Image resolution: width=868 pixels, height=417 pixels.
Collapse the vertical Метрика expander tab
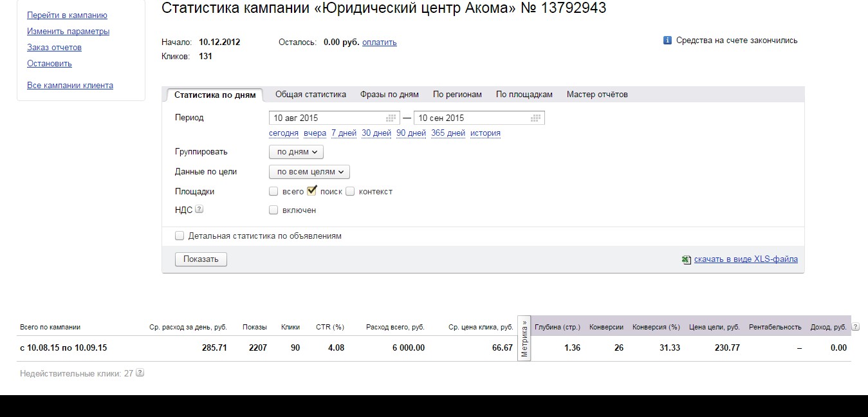tap(524, 337)
